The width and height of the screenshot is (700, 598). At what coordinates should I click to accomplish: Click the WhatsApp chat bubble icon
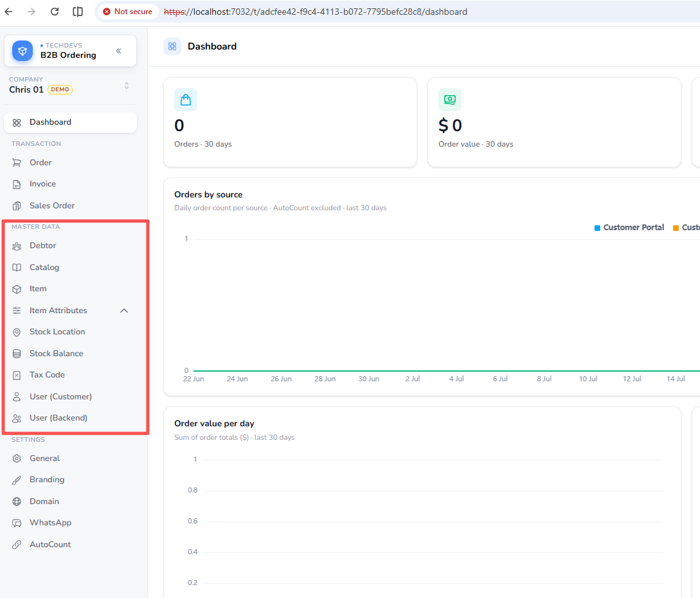click(x=17, y=523)
